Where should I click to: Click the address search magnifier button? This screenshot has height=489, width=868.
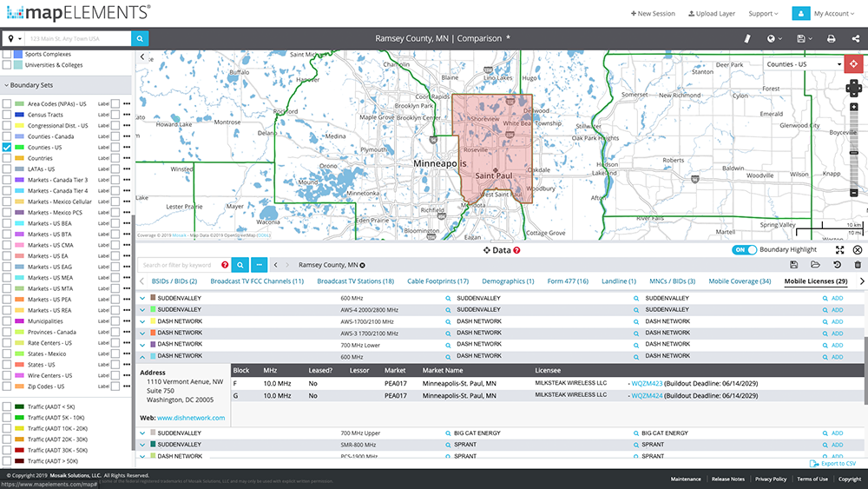(140, 39)
